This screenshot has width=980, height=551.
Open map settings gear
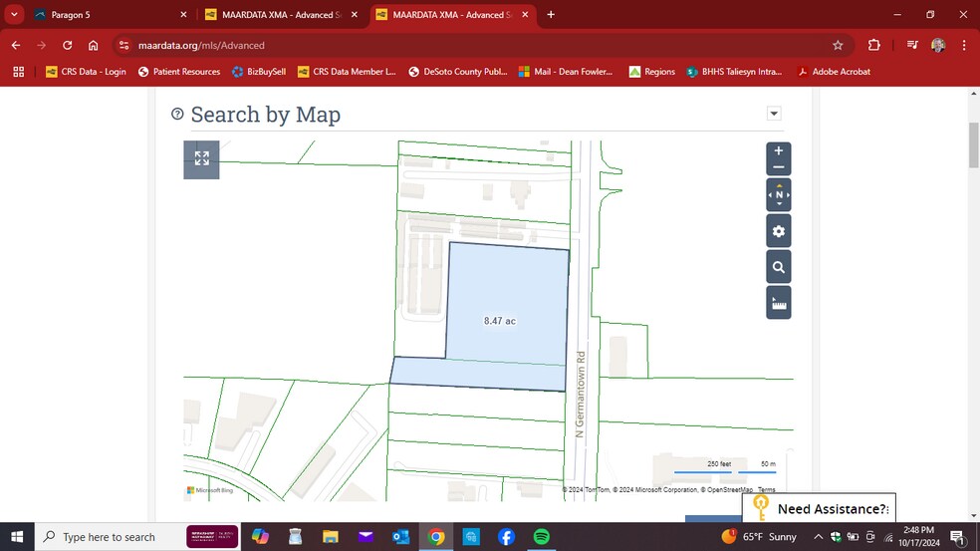[778, 231]
